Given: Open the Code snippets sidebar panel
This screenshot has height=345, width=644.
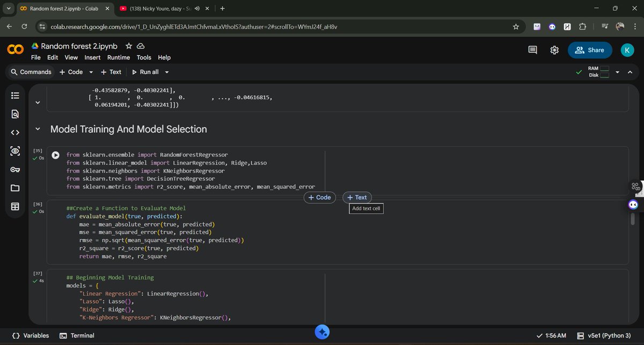Looking at the screenshot, I should click(x=15, y=133).
